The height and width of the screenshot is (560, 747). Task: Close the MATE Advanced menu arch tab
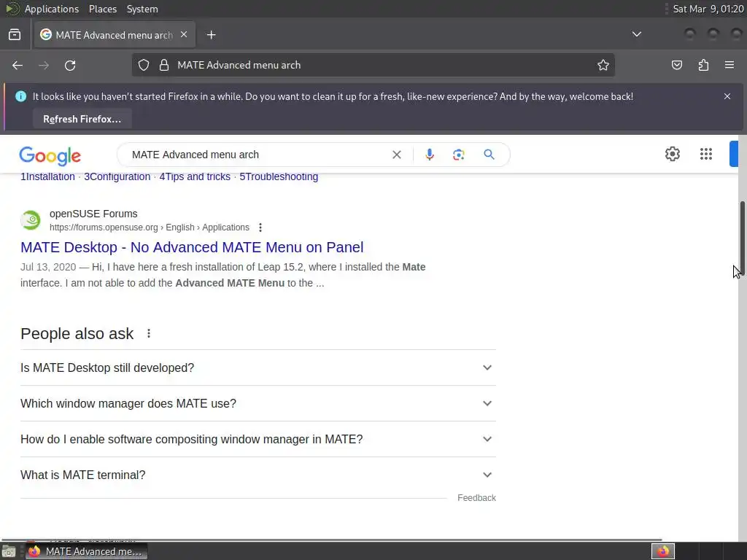pos(184,35)
